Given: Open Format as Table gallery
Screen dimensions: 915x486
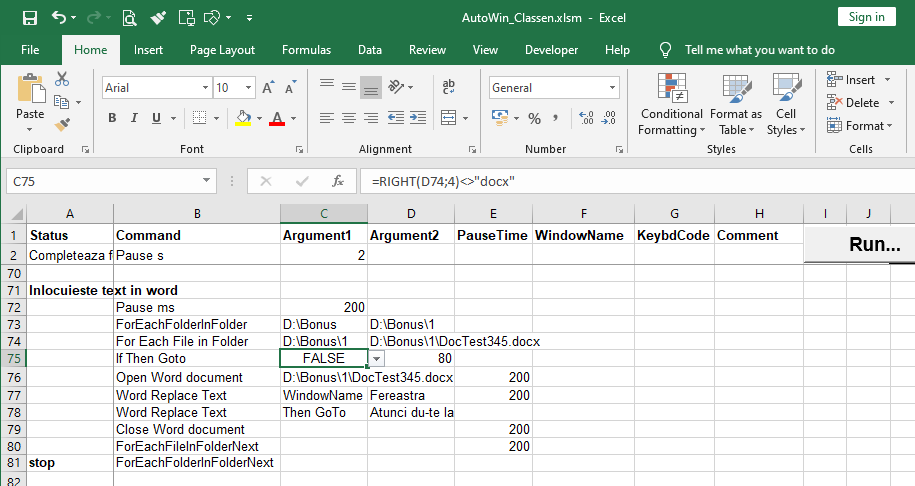Looking at the screenshot, I should (736, 105).
